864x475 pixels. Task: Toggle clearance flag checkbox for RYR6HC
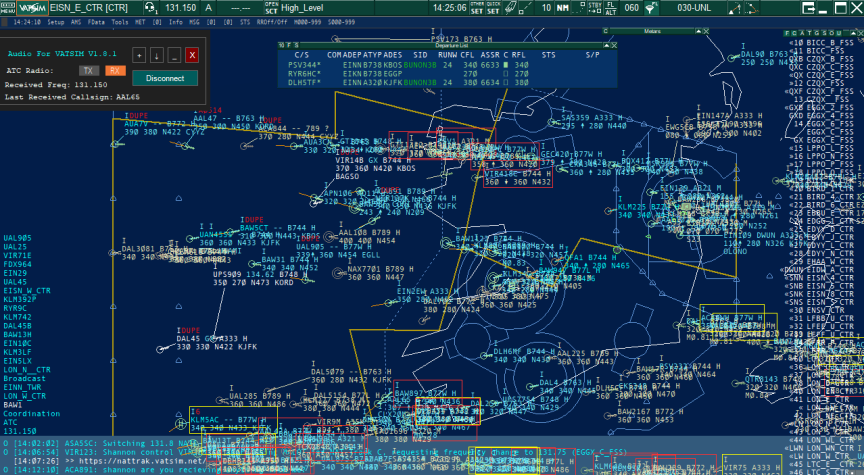506,74
